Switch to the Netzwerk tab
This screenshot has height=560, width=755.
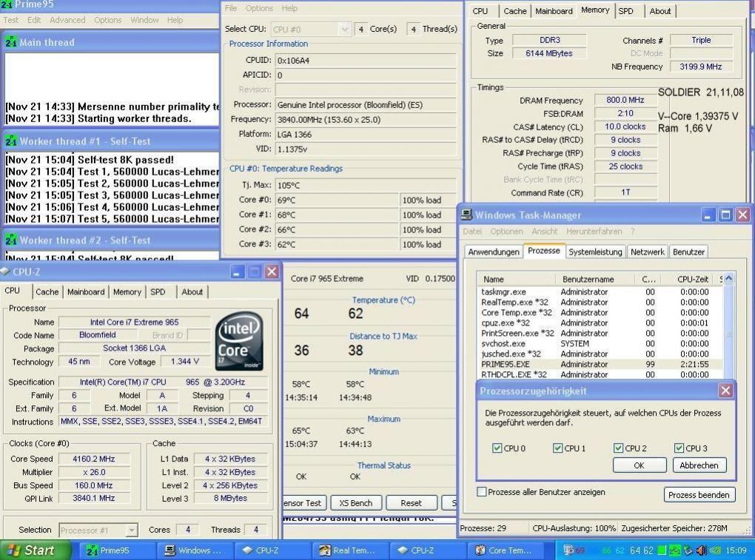click(648, 252)
